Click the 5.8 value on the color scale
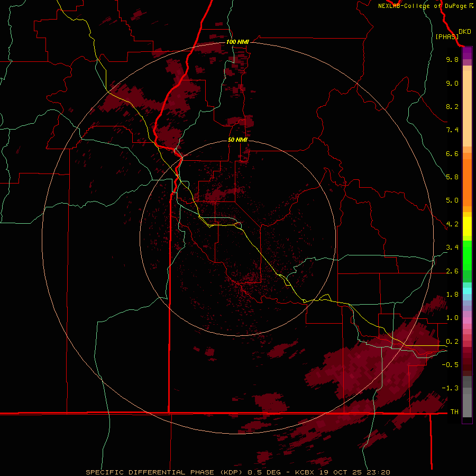The image size is (476, 476). point(452,177)
